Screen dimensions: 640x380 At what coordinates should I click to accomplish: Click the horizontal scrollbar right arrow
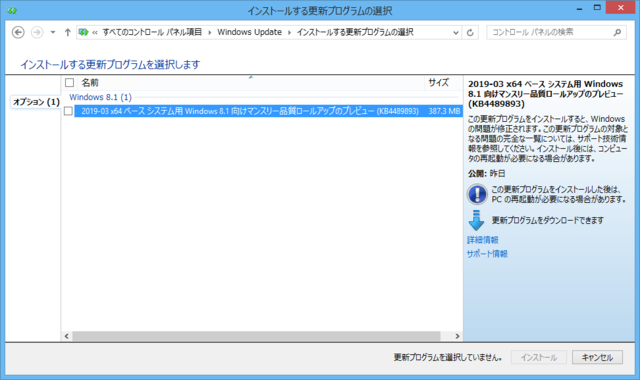(457, 336)
